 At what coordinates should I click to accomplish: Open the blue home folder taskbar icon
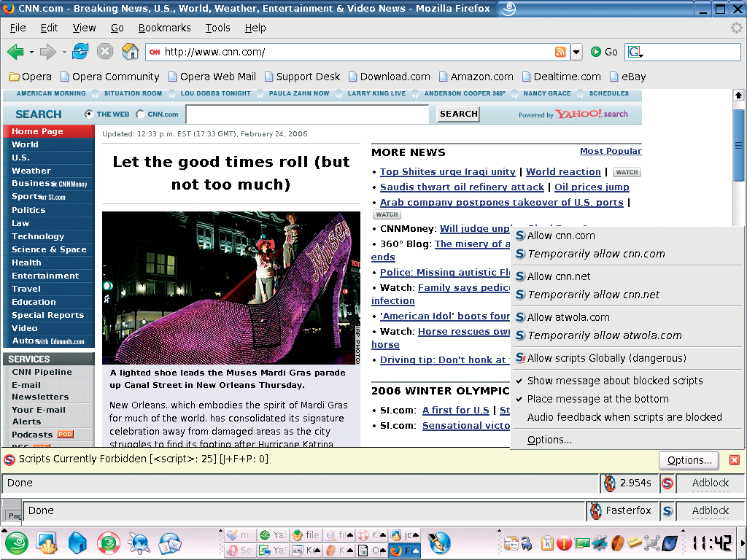click(77, 543)
